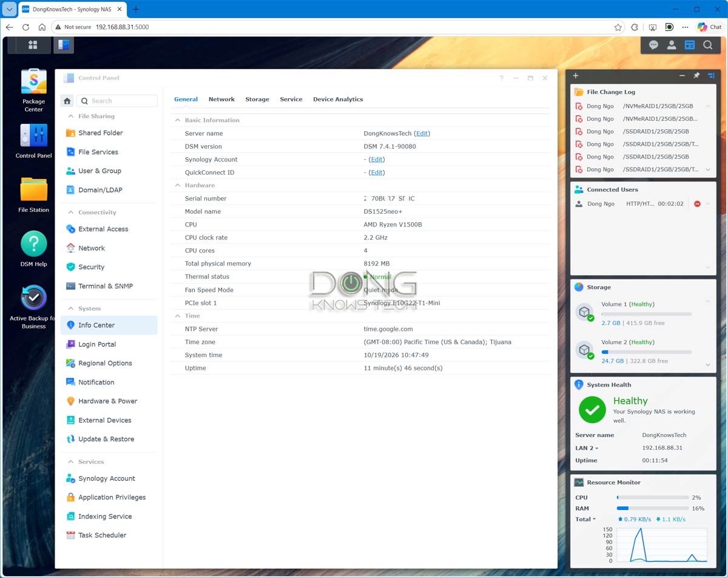Viewport: 728px width, 578px height.
Task: Open DSM search magnifier icon
Action: pos(708,45)
